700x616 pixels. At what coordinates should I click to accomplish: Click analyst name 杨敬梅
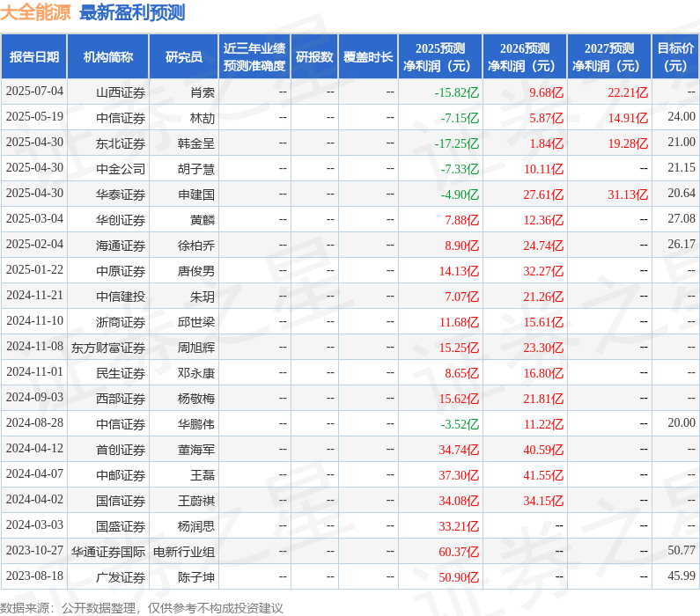pyautogui.click(x=196, y=399)
